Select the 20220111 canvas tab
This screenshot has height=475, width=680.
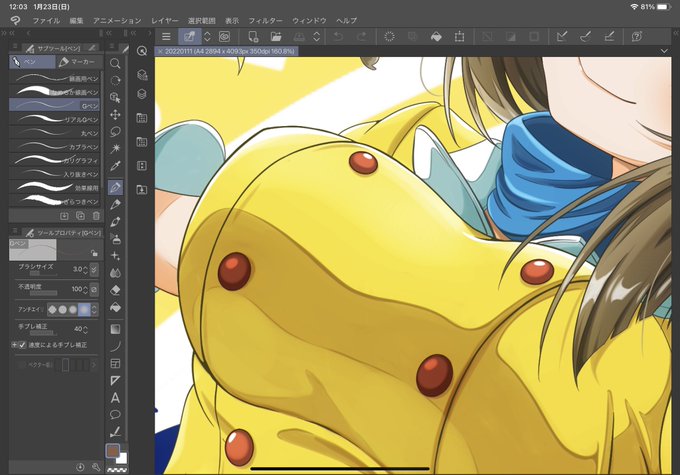[x=227, y=51]
